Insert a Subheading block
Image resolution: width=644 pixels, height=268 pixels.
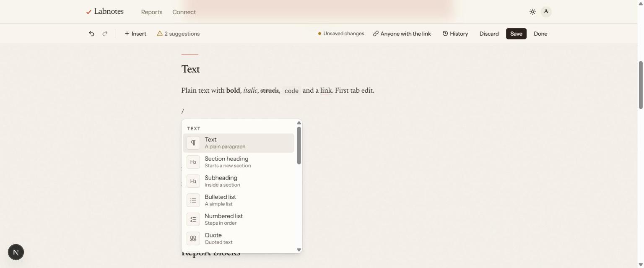click(x=239, y=181)
